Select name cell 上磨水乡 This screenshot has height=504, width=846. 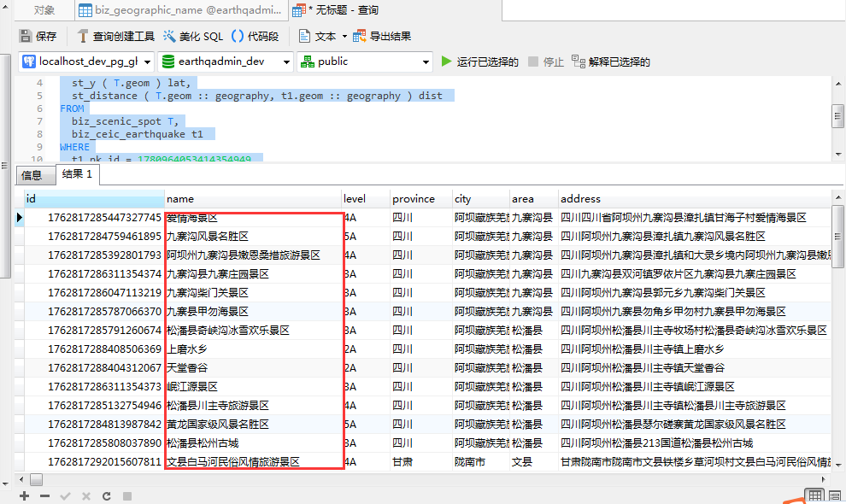(253, 349)
